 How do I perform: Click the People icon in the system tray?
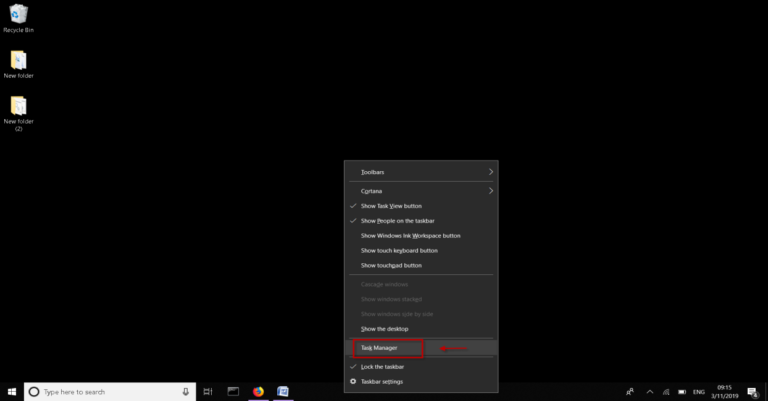coord(630,391)
